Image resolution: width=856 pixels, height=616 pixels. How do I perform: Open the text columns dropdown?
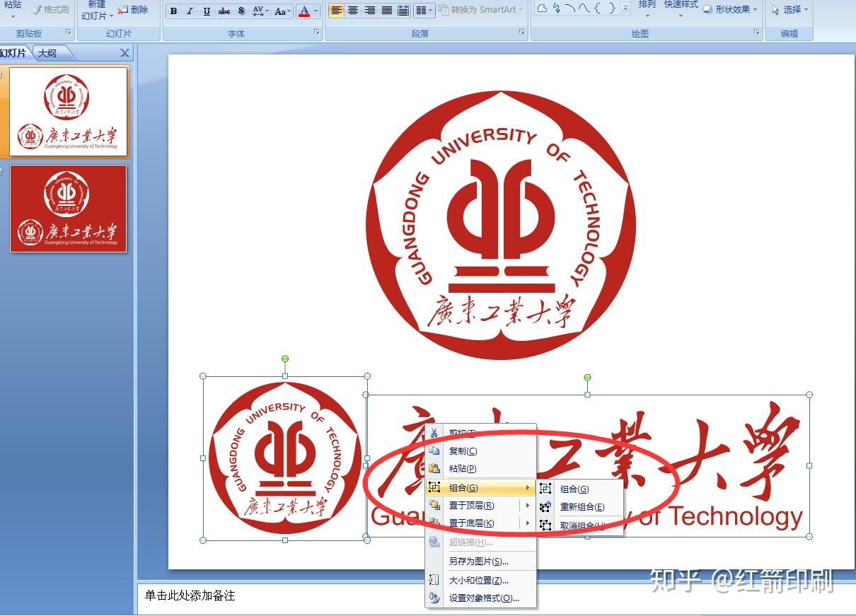424,11
